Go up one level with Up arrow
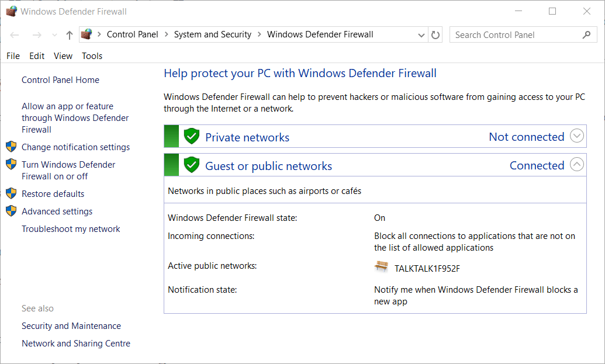 (70, 35)
